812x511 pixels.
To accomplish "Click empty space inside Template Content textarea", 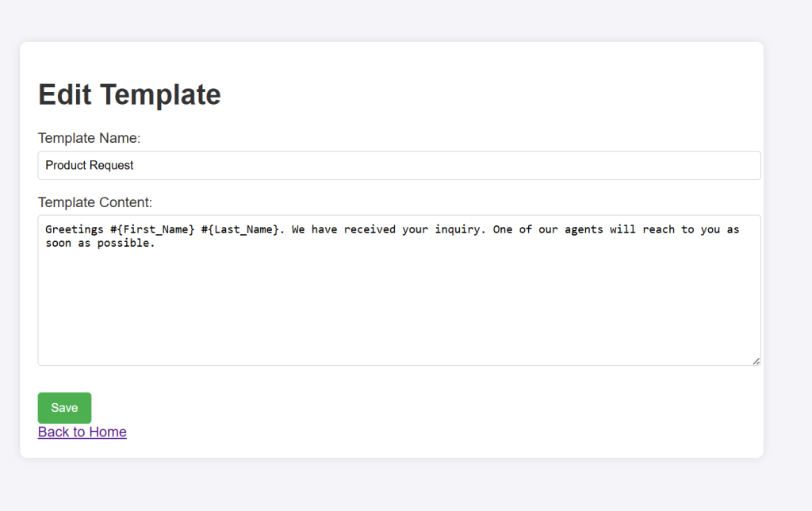I will coord(396,309).
